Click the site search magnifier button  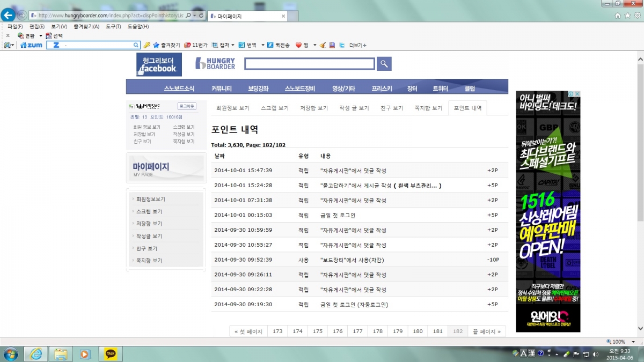(x=384, y=64)
